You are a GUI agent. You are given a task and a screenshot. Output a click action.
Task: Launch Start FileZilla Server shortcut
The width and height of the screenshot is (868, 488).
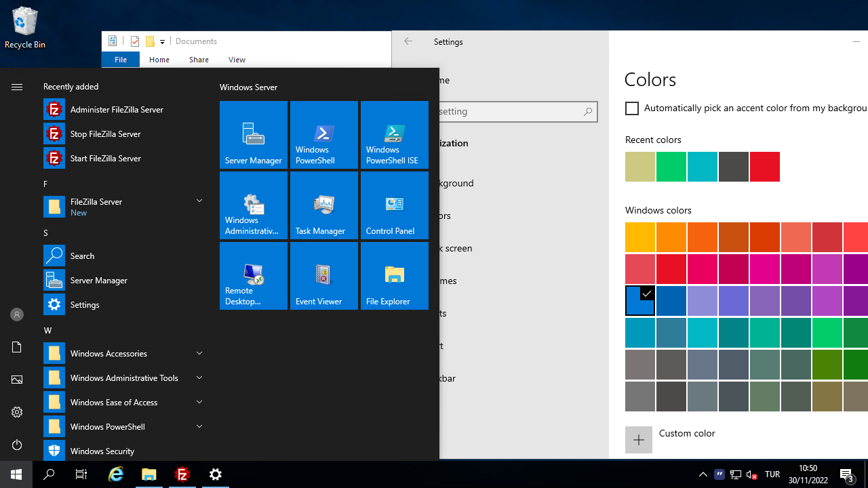coord(123,159)
